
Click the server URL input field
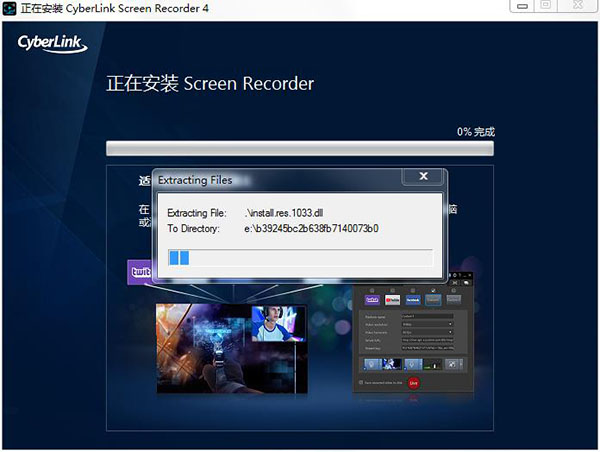click(x=426, y=341)
